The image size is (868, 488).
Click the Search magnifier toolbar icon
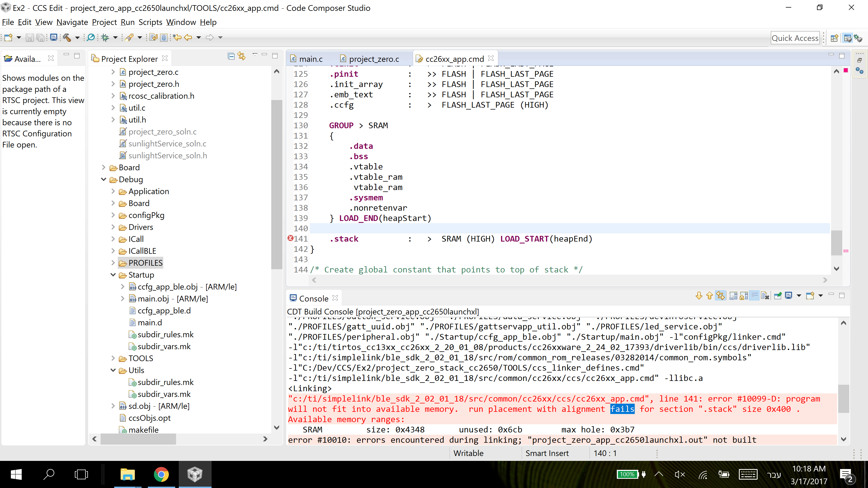(91, 37)
